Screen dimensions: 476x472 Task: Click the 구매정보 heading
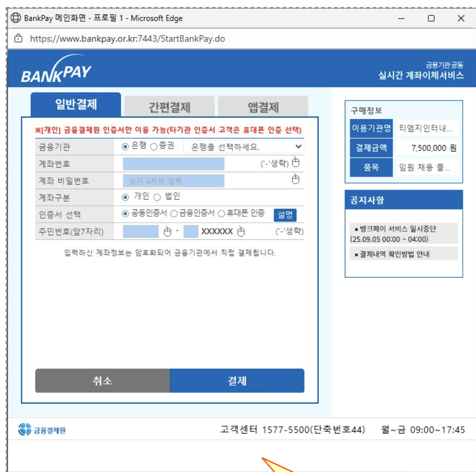click(366, 111)
